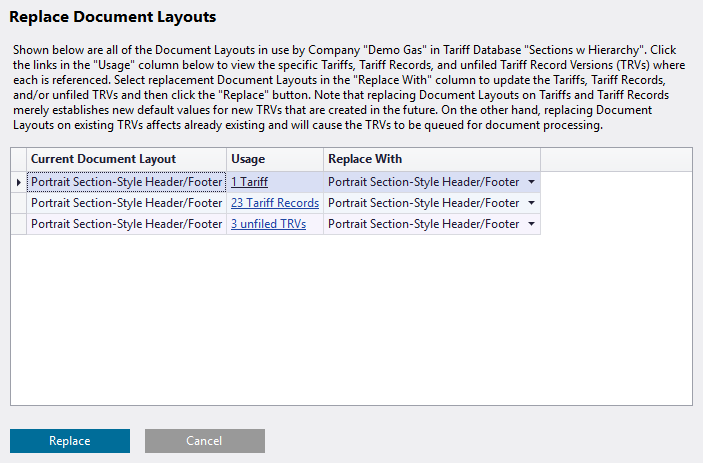Sort by Replace With column header
703x463 pixels.
point(432,159)
